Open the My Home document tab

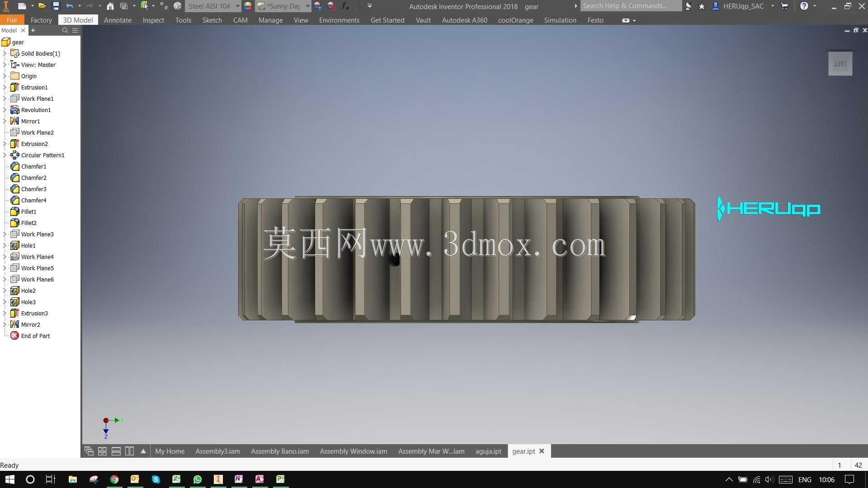pos(170,451)
